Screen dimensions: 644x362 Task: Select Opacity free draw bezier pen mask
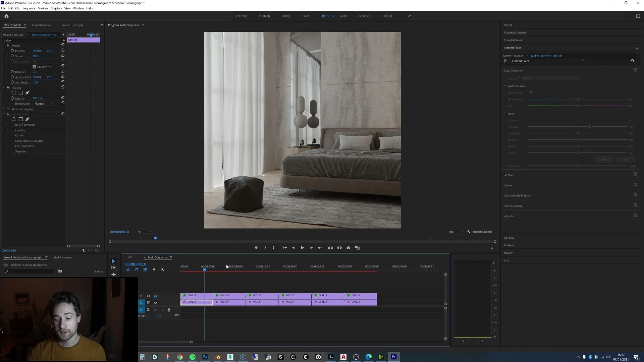pos(28,93)
